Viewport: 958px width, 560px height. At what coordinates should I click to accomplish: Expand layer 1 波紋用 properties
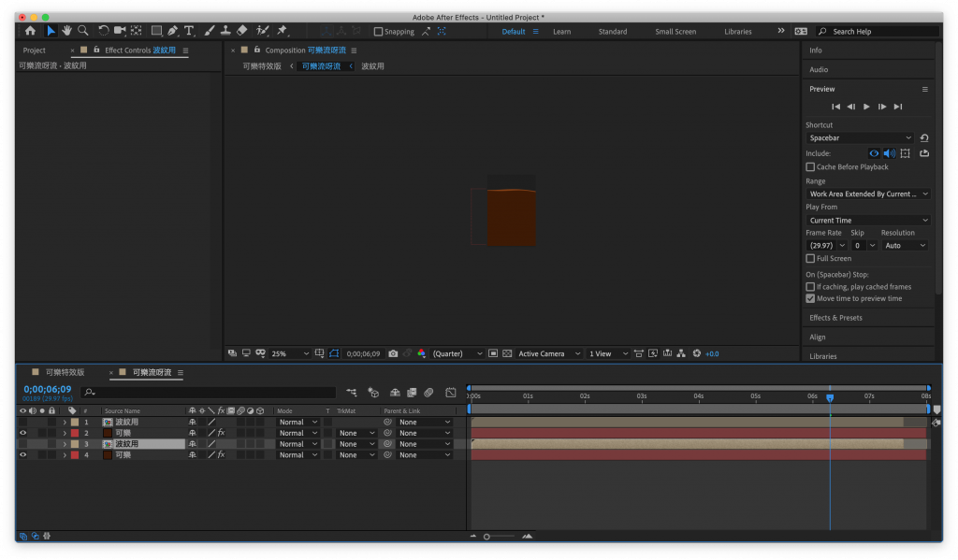click(65, 423)
